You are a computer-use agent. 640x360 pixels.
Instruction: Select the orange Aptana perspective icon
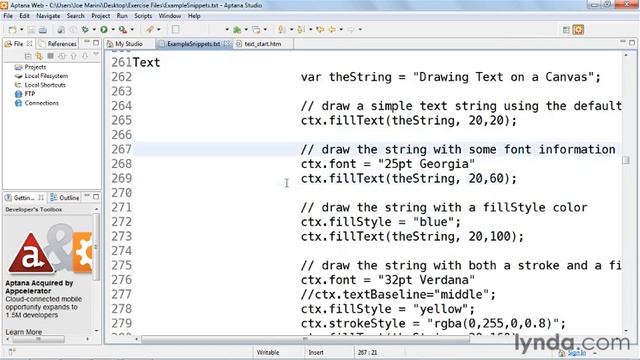[x=578, y=29]
